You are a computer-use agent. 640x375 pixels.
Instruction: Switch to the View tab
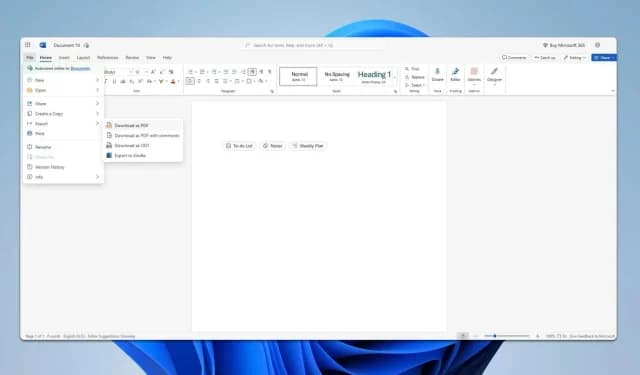[x=151, y=58]
